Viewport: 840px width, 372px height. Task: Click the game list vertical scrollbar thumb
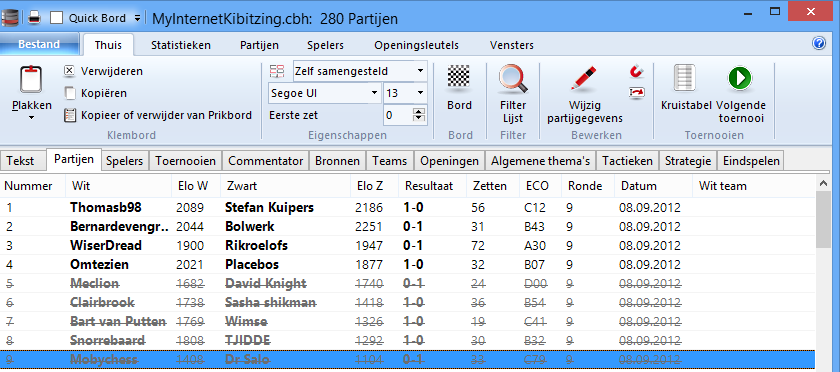(x=823, y=220)
